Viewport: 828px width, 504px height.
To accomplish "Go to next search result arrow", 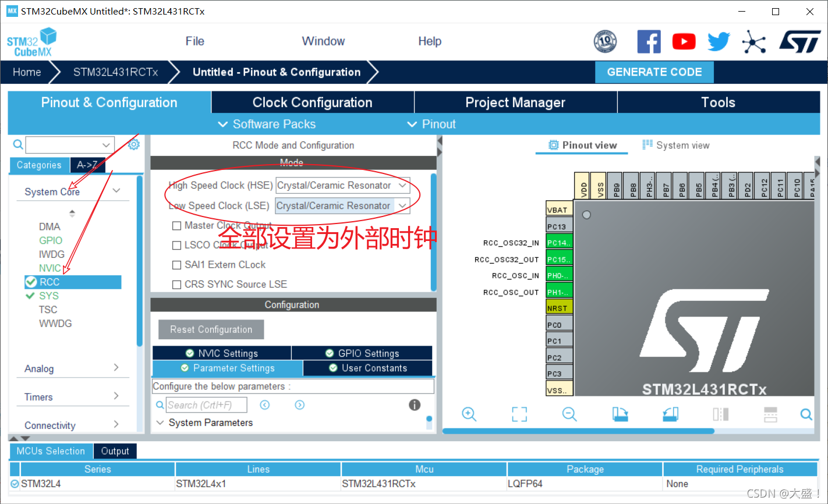I will (x=300, y=405).
